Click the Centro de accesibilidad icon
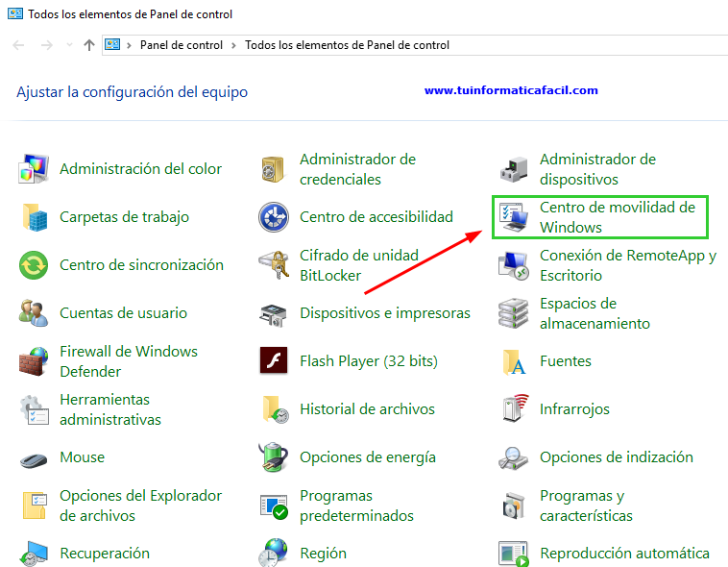This screenshot has height=567, width=728. pos(274,217)
